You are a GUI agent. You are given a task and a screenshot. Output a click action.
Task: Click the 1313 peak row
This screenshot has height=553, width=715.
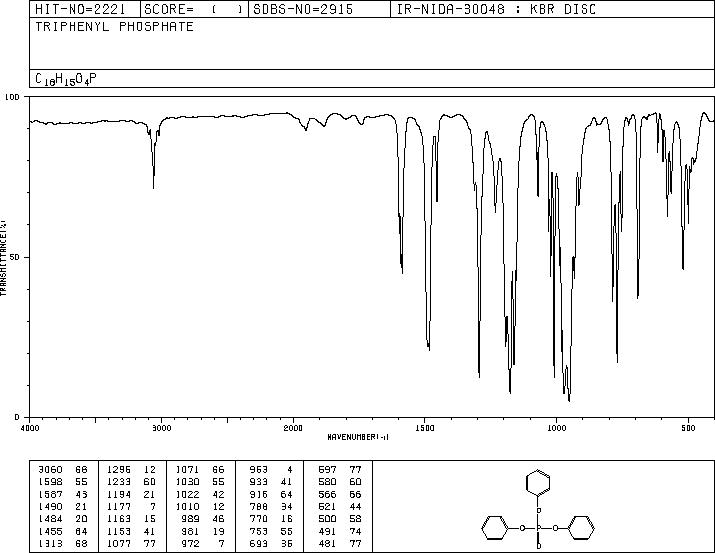(x=63, y=543)
